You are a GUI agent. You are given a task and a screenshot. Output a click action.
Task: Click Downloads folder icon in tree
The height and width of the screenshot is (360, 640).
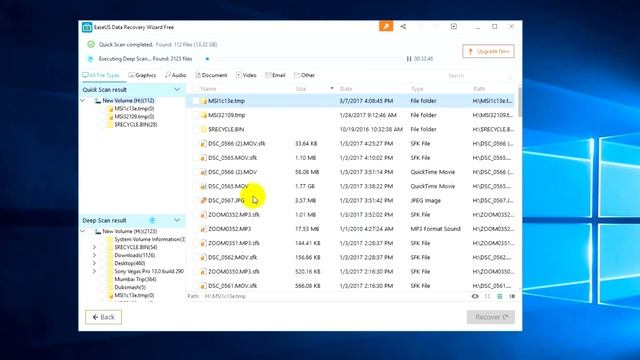pyautogui.click(x=110, y=255)
